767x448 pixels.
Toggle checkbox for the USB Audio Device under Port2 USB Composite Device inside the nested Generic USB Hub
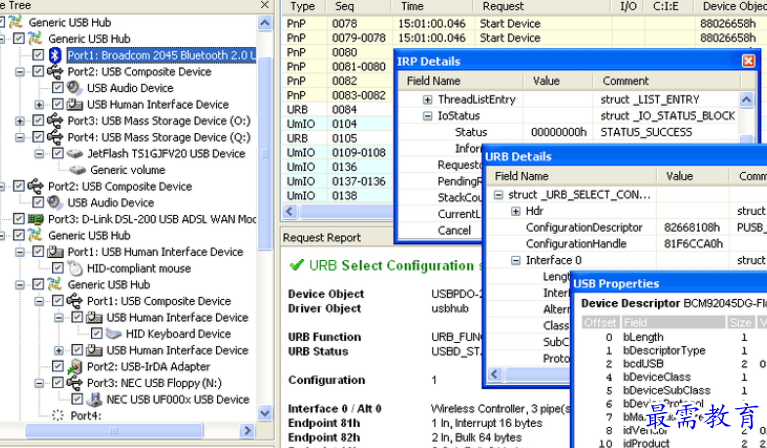click(58, 88)
